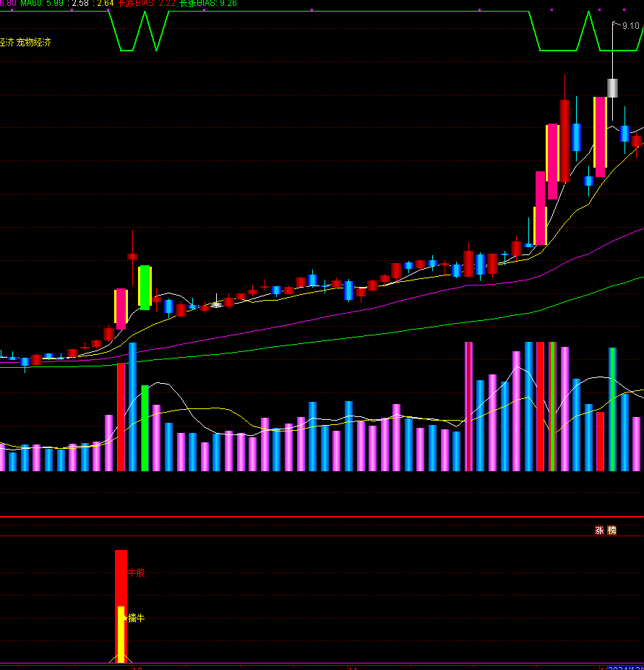Select the yellow star marker beside 擒牛

[125, 618]
